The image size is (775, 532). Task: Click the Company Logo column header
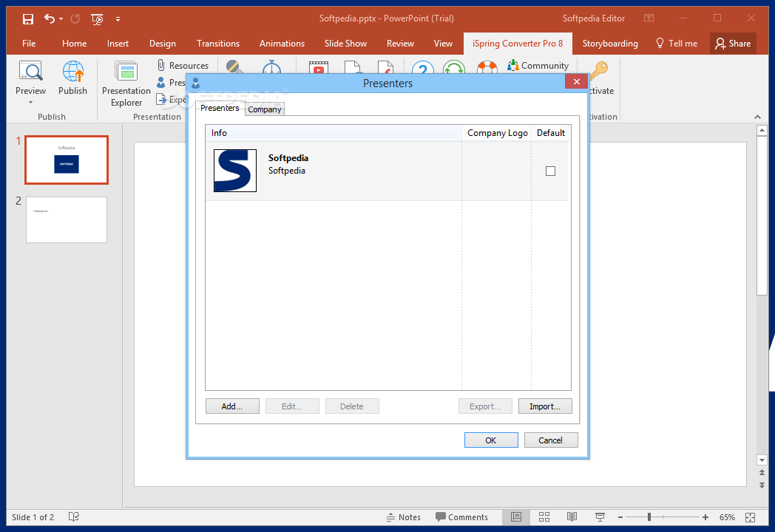pos(497,133)
